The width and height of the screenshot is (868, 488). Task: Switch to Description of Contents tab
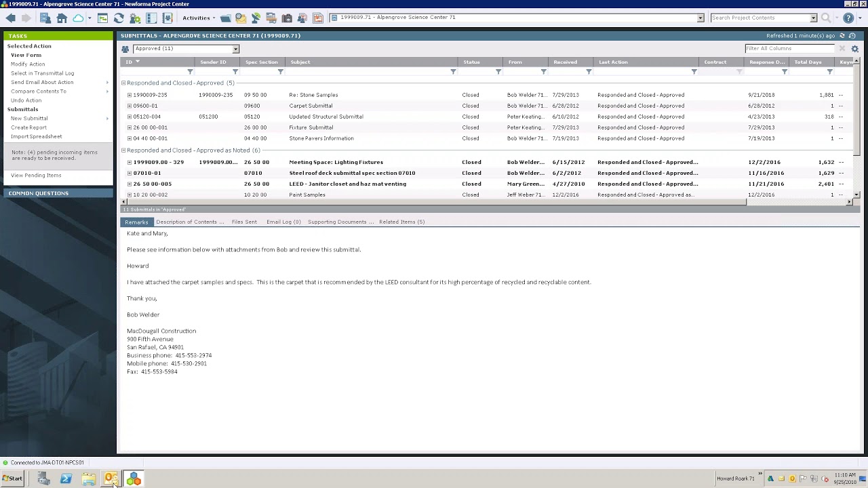(190, 222)
